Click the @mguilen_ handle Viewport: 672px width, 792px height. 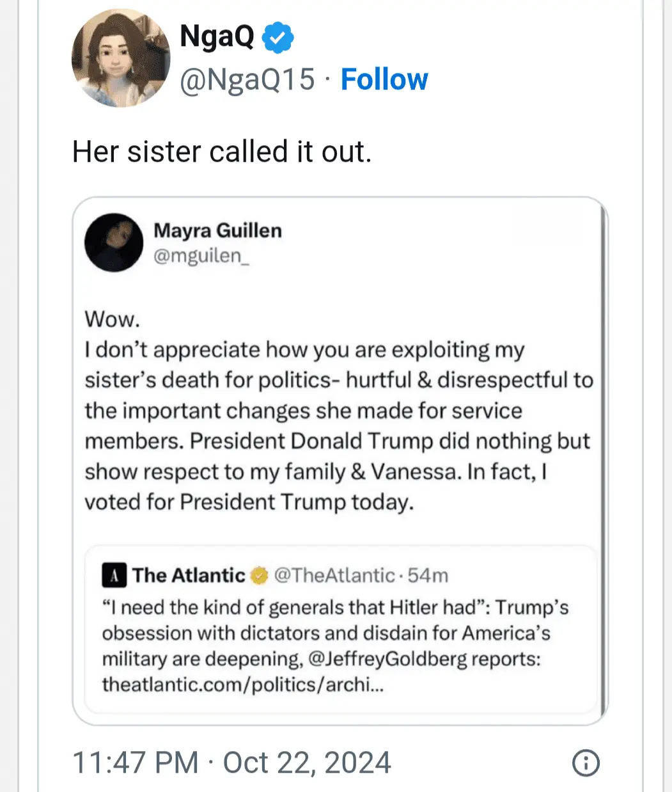(x=201, y=255)
